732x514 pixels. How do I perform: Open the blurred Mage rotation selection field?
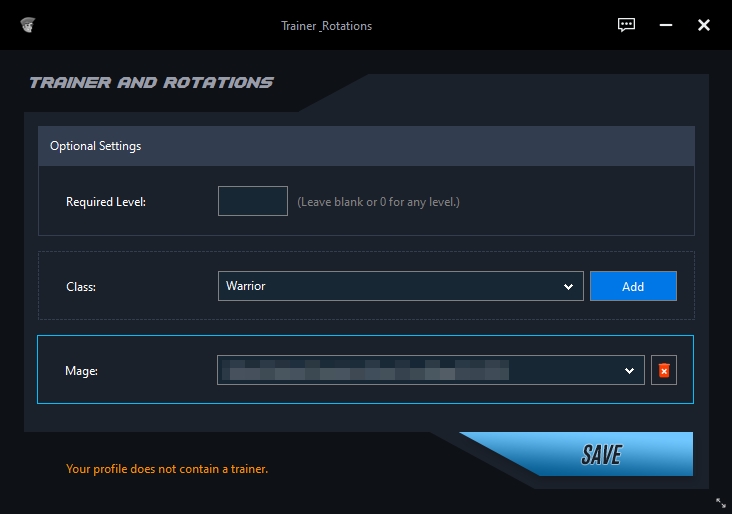pyautogui.click(x=420, y=371)
